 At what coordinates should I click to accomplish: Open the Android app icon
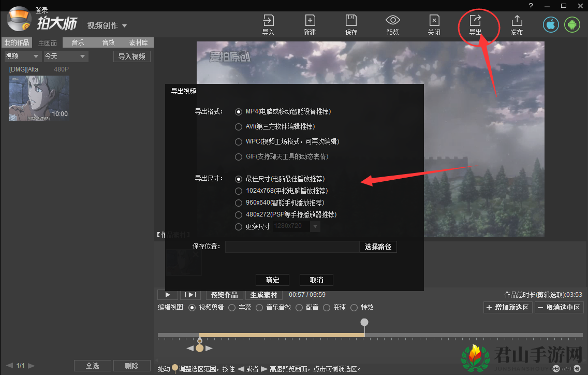(572, 25)
